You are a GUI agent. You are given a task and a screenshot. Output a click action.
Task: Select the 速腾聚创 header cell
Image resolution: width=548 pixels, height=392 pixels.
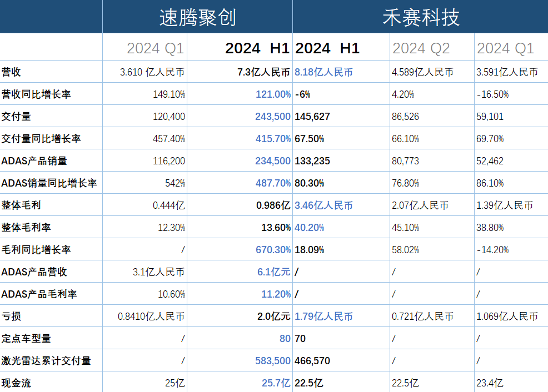(x=197, y=17)
